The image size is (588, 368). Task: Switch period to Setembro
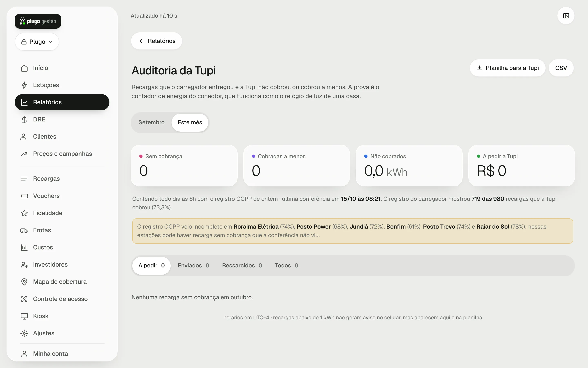click(x=151, y=122)
